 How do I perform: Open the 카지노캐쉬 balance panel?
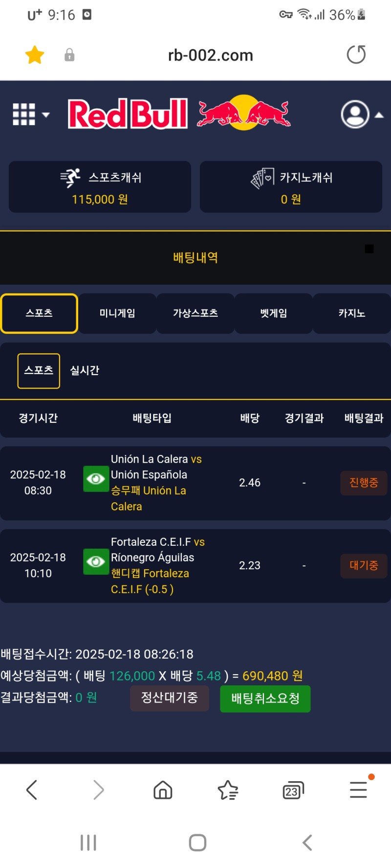[x=291, y=187]
